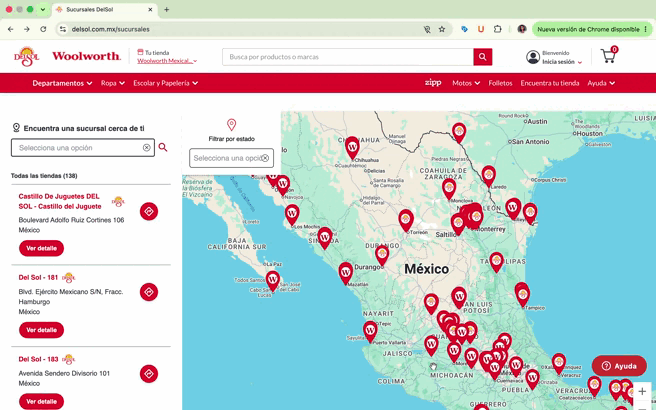
Task: Click the DelSol map pin near Laredo
Action: click(489, 175)
